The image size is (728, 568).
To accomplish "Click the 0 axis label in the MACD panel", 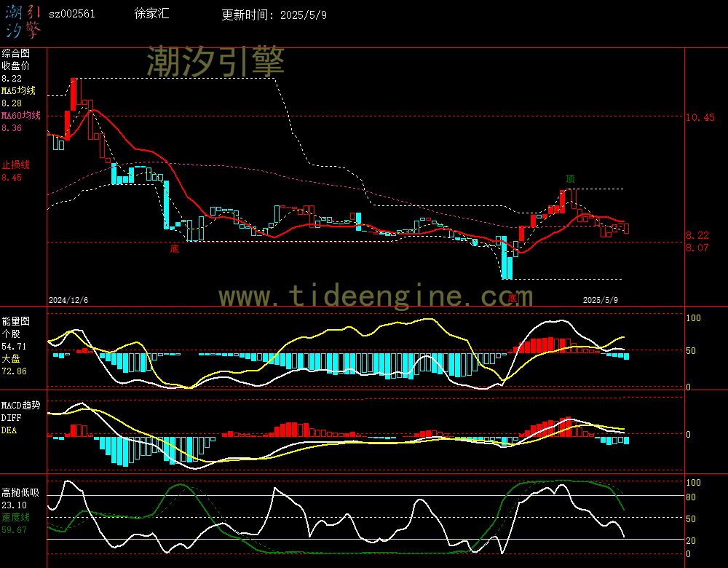I will [688, 435].
